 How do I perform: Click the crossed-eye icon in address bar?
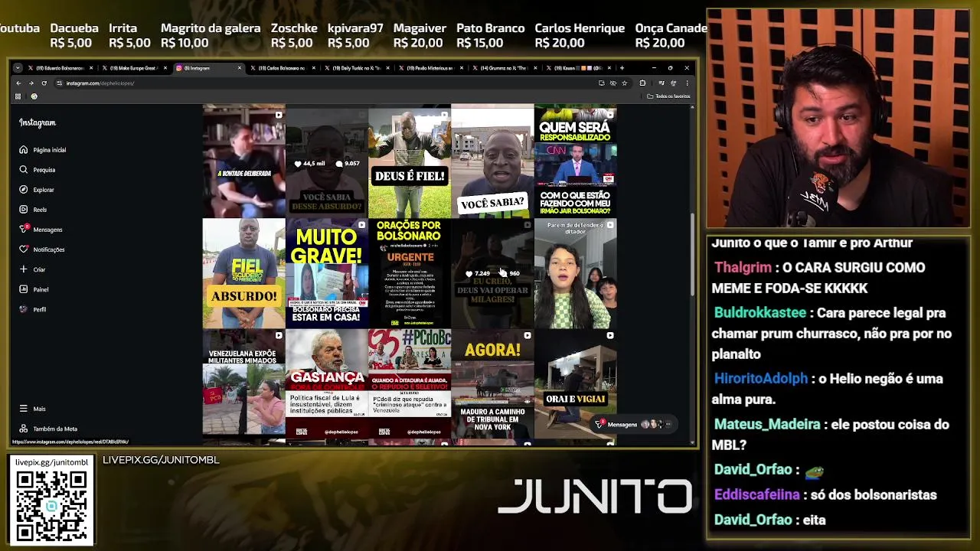click(x=613, y=83)
